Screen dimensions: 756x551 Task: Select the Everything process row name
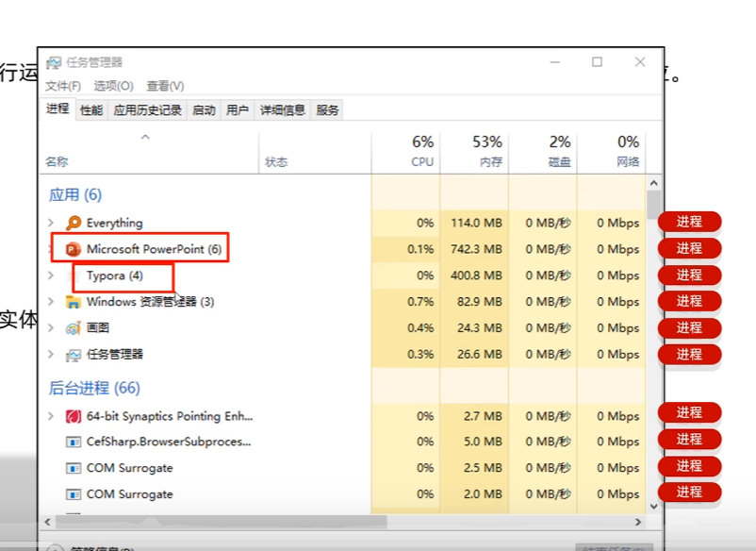click(115, 223)
